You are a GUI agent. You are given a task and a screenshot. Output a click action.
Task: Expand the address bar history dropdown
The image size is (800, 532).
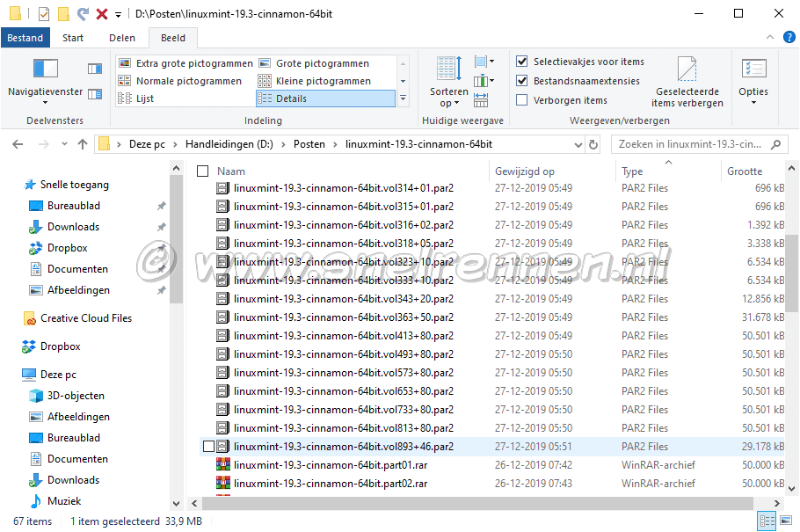click(x=578, y=144)
